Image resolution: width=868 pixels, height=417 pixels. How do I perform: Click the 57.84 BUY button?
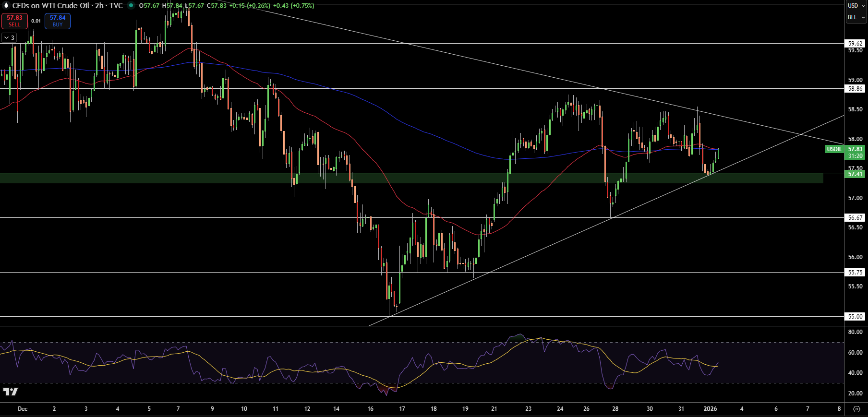pos(58,21)
